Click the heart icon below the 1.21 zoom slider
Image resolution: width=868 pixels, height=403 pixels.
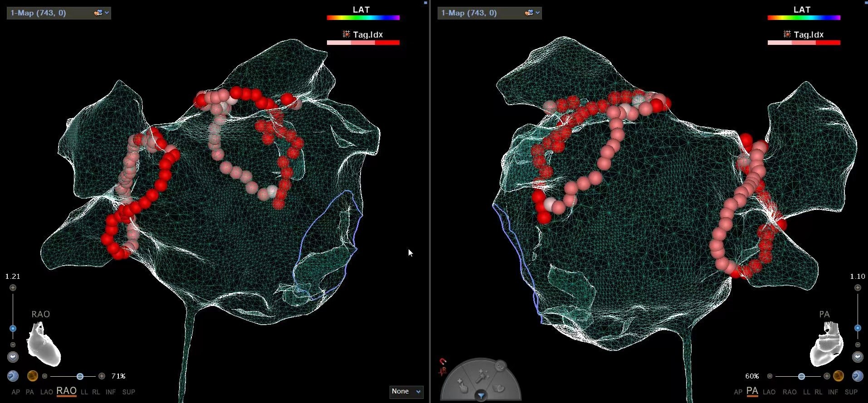point(13,357)
